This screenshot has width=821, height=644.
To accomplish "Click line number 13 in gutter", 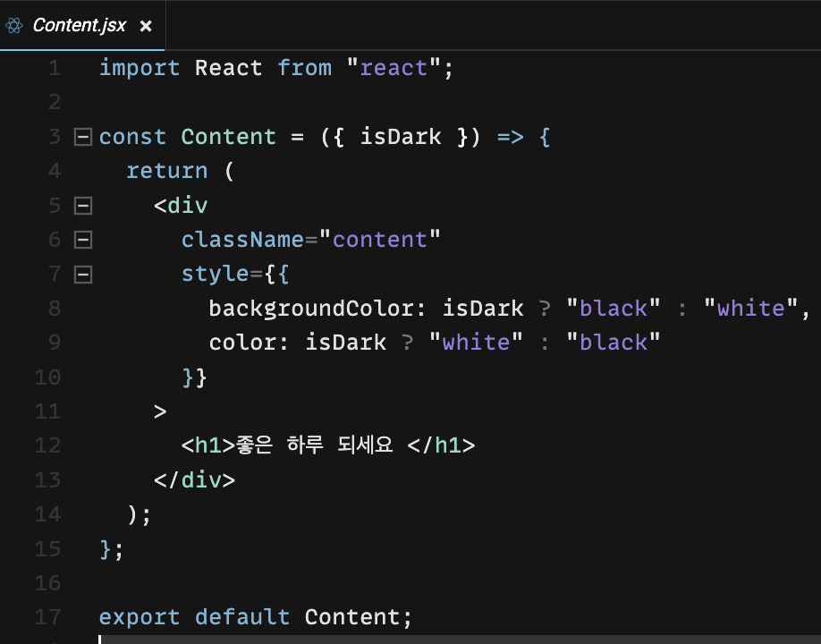I will point(48,480).
